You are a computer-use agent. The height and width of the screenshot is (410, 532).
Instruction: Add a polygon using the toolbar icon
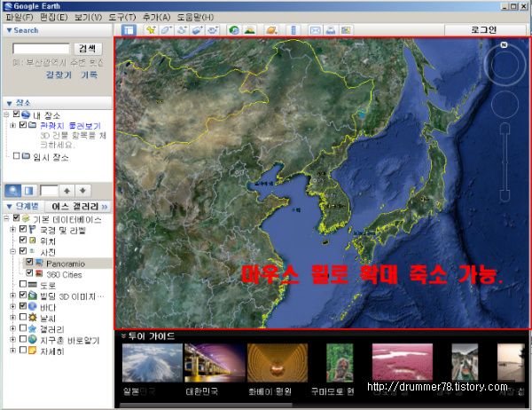(167, 30)
